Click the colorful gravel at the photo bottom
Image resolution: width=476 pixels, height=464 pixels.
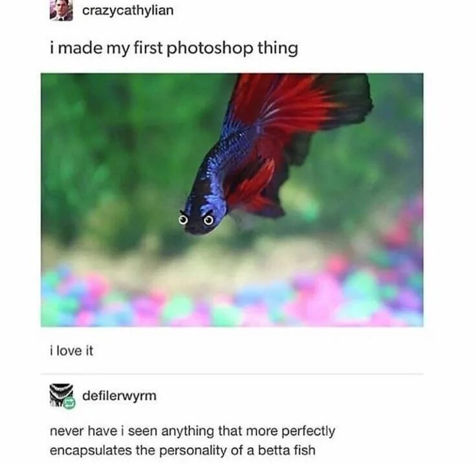[232, 301]
